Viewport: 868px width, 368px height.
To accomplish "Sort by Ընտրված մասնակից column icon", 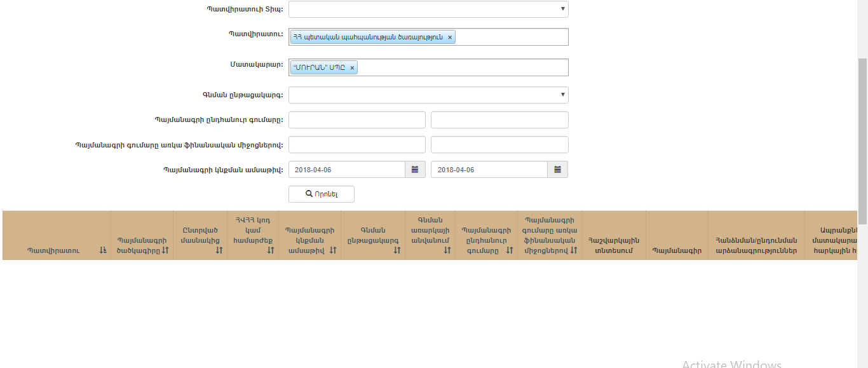I will click(x=219, y=250).
